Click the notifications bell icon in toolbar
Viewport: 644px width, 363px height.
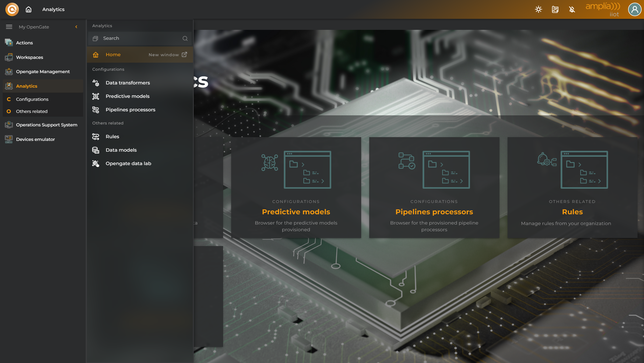point(572,9)
